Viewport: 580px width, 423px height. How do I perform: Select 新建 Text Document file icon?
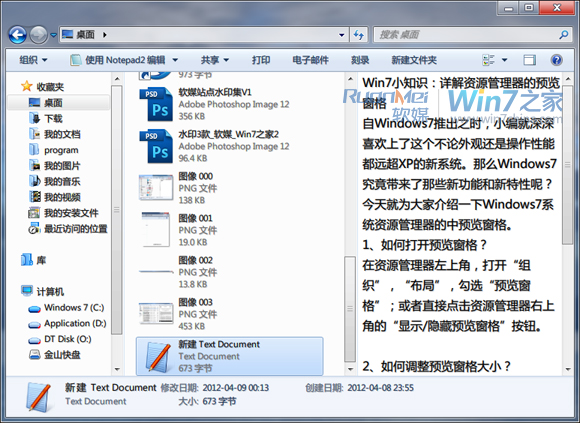tap(158, 356)
